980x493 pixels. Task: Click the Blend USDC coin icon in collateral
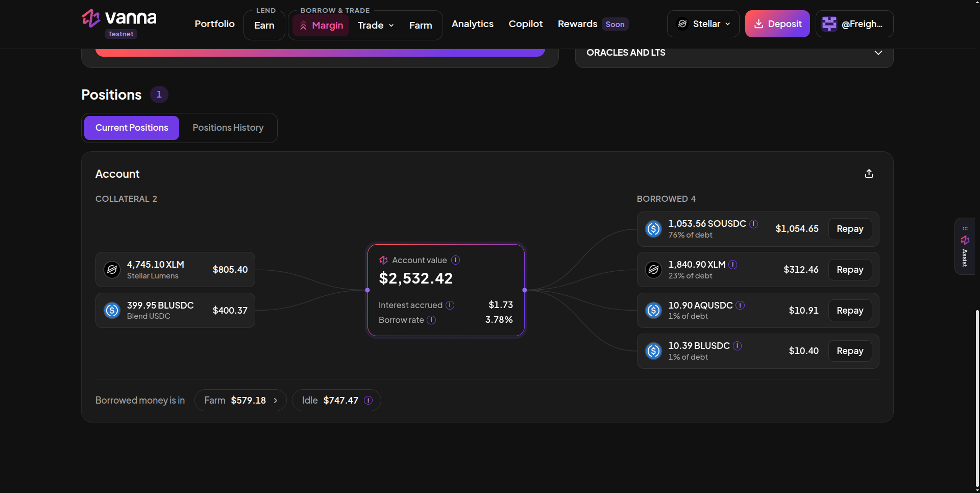112,310
